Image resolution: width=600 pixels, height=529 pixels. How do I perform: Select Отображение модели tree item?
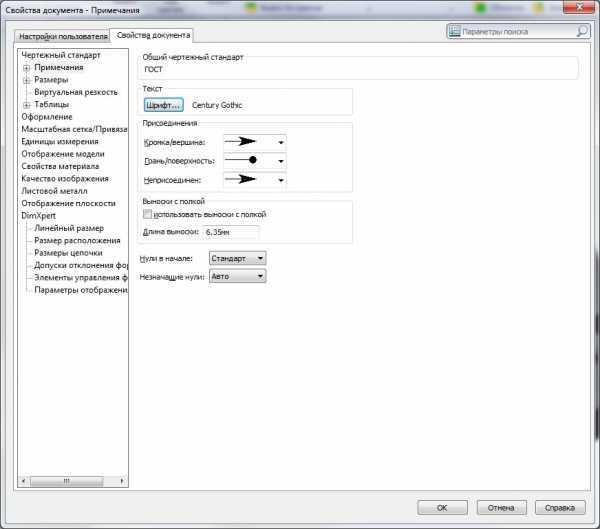click(x=63, y=153)
